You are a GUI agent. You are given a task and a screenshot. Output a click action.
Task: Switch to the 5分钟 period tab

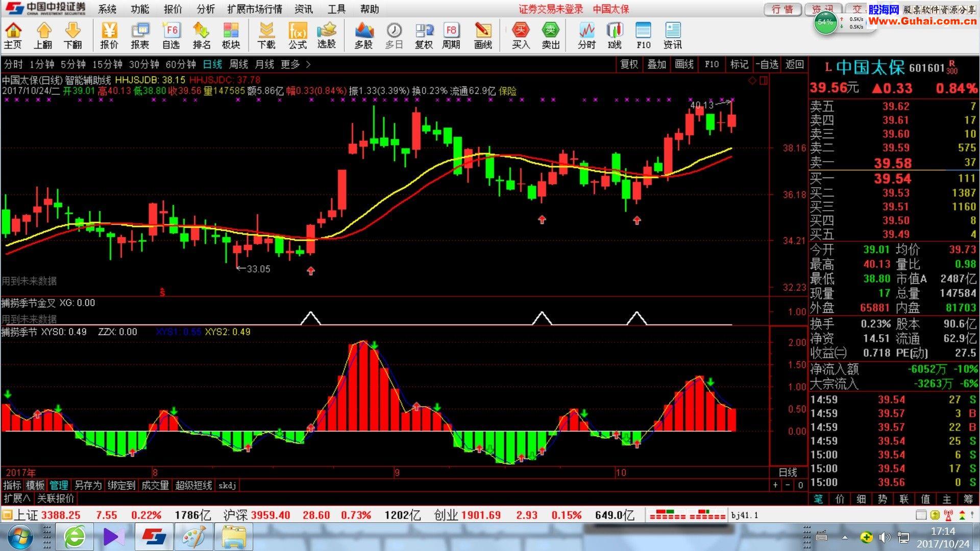click(73, 64)
